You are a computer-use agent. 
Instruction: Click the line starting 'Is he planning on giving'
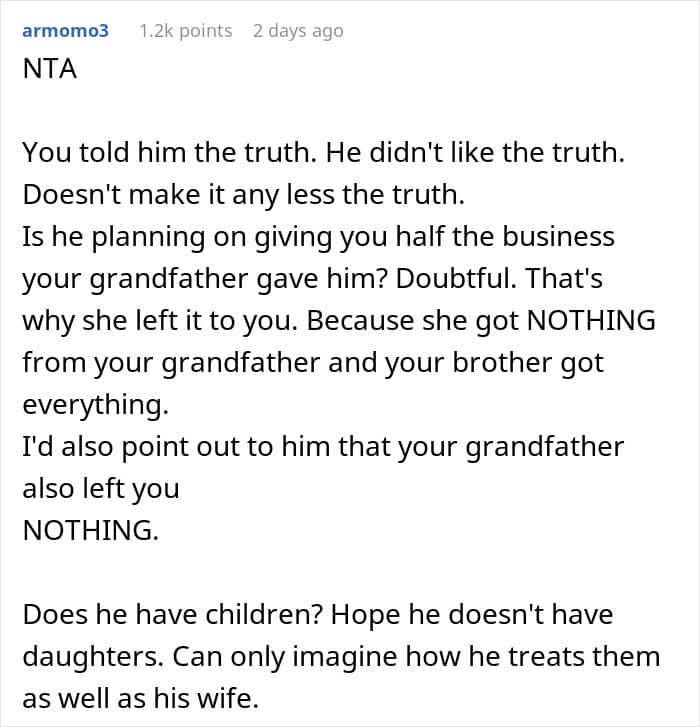[x=318, y=237]
